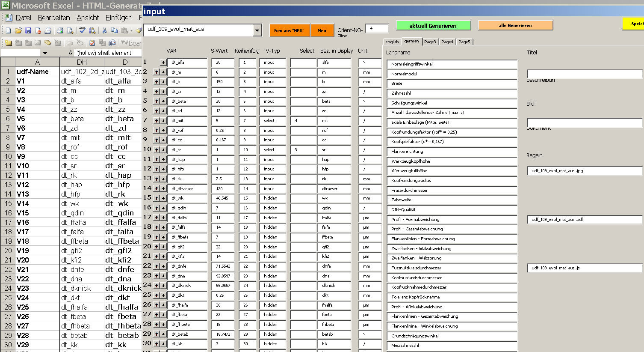Image resolution: width=644 pixels, height=352 pixels.
Task: Move dt_dknick row down with down arrow
Action: tap(163, 286)
